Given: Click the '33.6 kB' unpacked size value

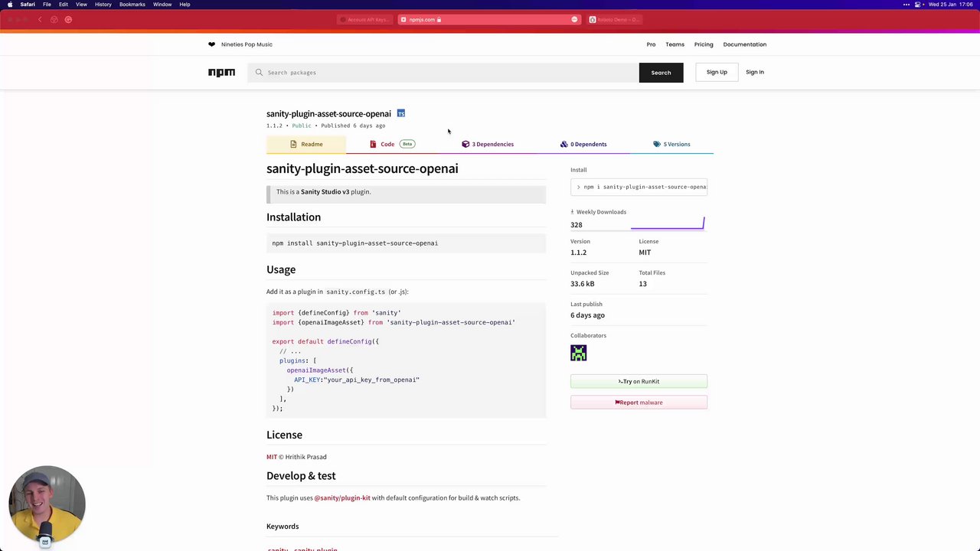Looking at the screenshot, I should point(583,284).
